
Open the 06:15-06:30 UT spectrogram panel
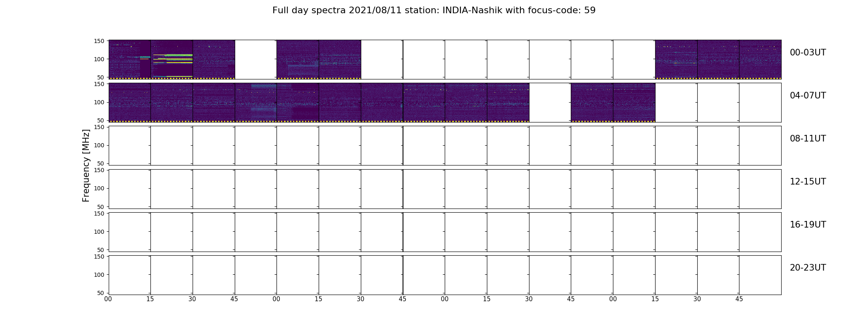pos(508,103)
